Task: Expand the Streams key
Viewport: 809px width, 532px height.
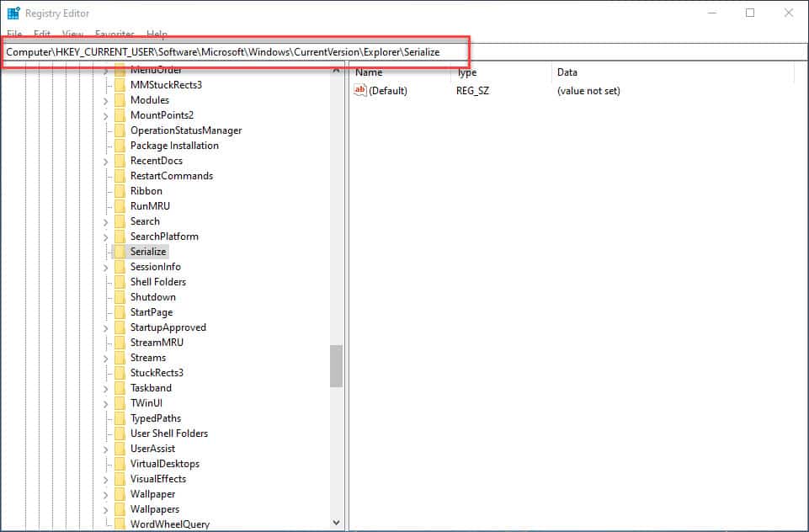Action: (106, 359)
